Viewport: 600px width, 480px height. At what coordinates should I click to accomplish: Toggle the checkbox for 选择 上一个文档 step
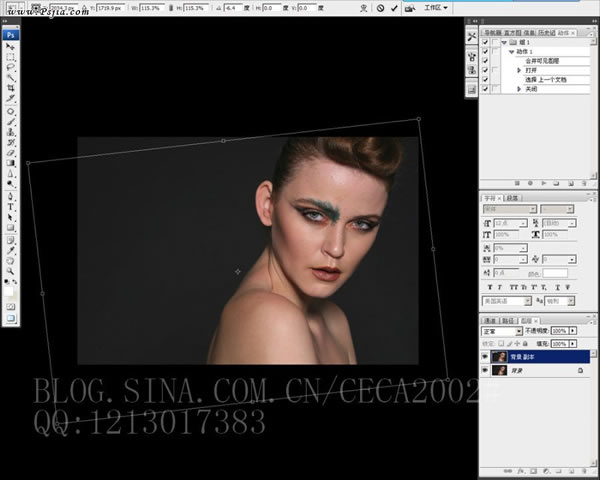[x=485, y=80]
